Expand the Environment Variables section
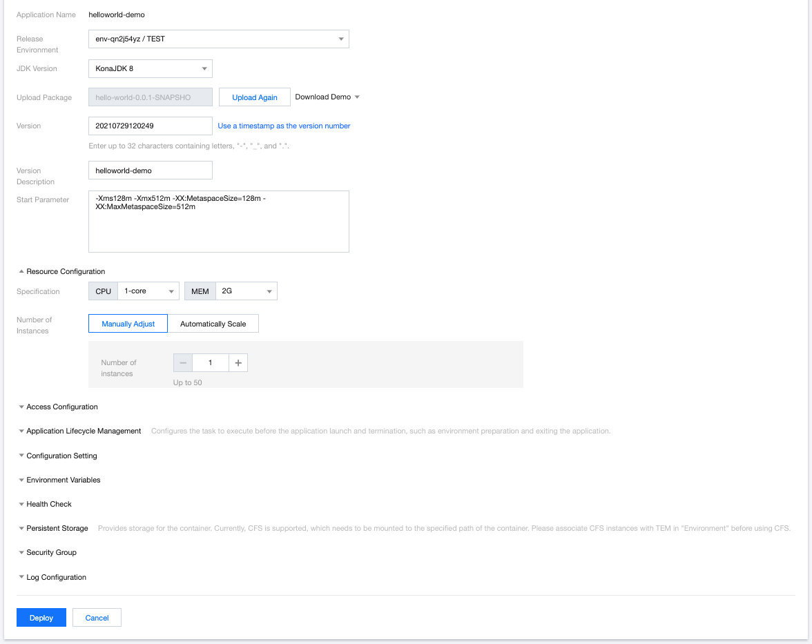The width and height of the screenshot is (812, 644). coord(59,480)
